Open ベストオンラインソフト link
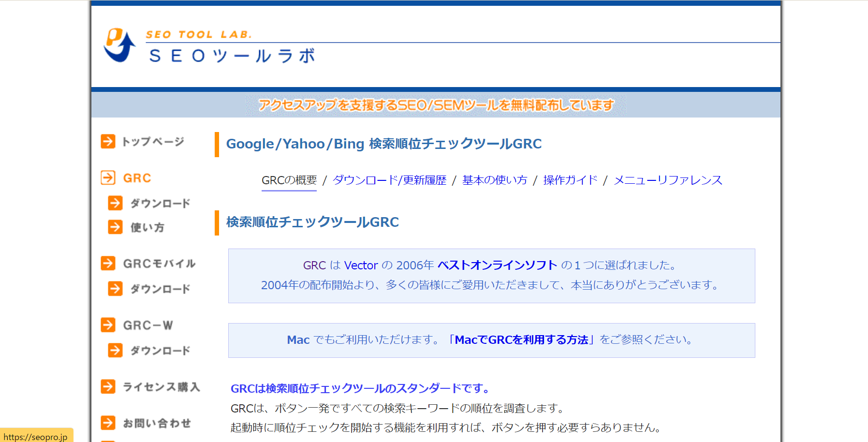 pyautogui.click(x=498, y=265)
